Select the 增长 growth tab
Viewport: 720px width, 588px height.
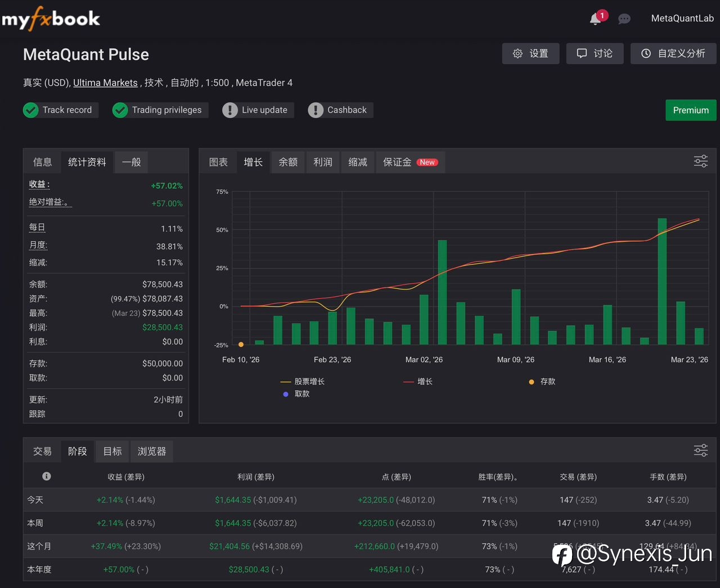click(x=253, y=162)
